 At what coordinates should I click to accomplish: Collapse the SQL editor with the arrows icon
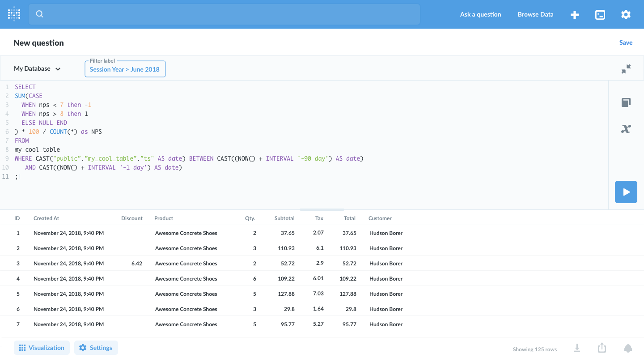coord(626,68)
